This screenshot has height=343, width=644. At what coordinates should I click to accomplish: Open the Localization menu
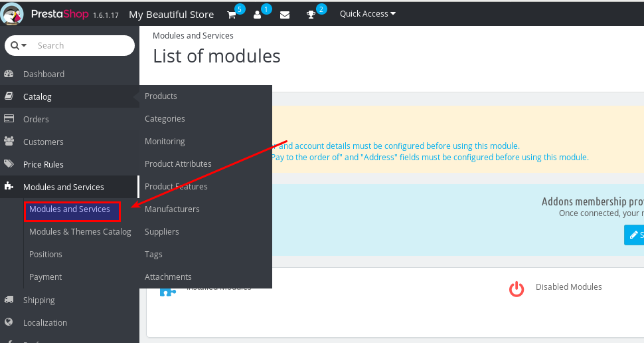click(45, 323)
